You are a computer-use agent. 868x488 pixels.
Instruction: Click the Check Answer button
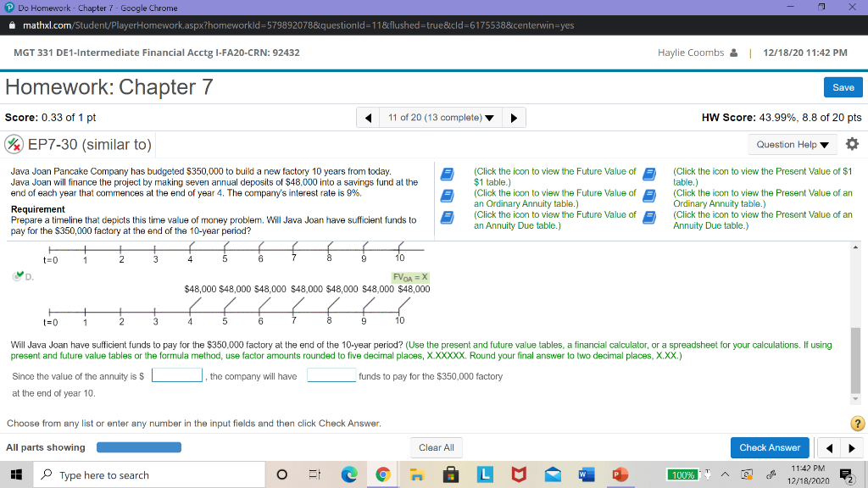tap(770, 447)
